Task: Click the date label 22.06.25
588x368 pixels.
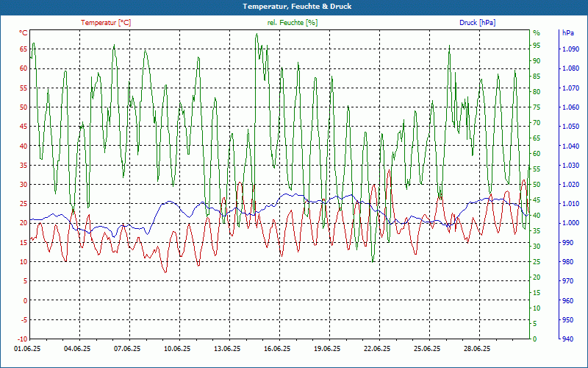Action: click(377, 349)
